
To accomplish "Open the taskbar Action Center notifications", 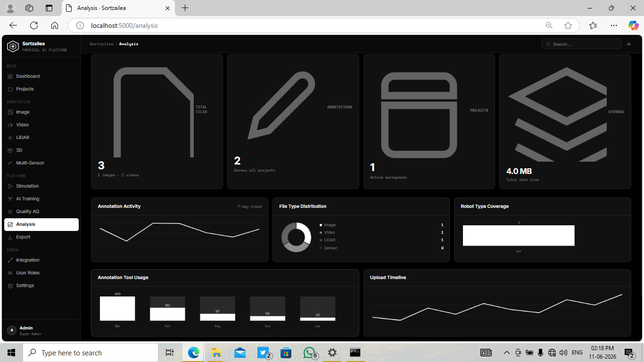I will point(629,353).
